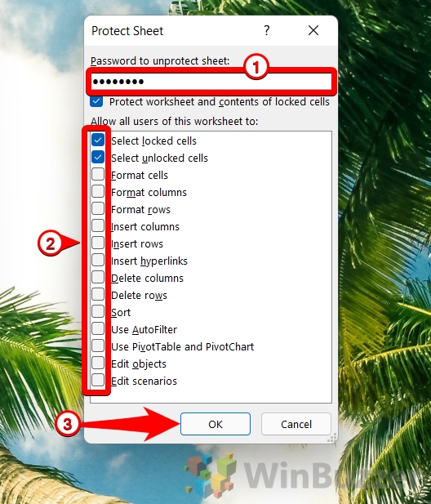Enable Format cells permission

pos(98,175)
